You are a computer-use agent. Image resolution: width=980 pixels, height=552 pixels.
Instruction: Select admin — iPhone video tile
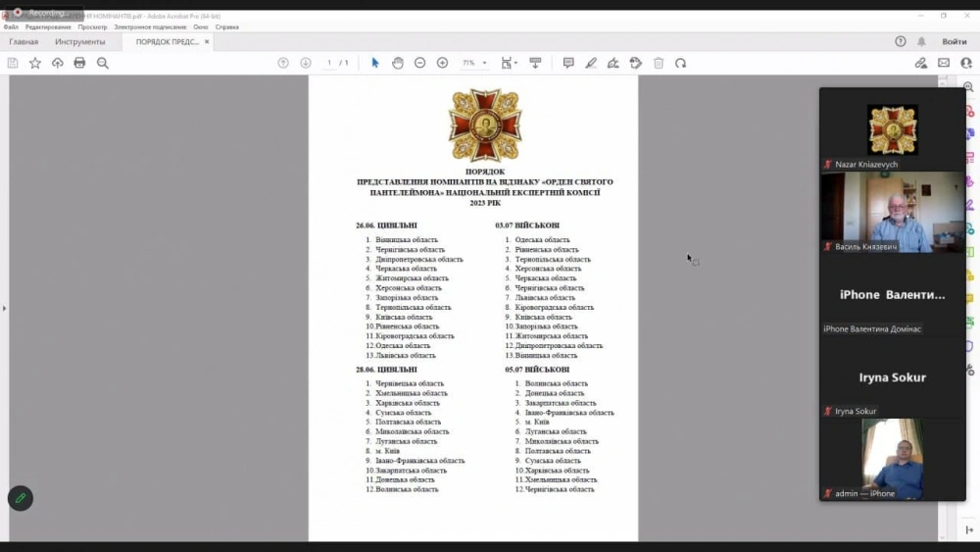(893, 459)
